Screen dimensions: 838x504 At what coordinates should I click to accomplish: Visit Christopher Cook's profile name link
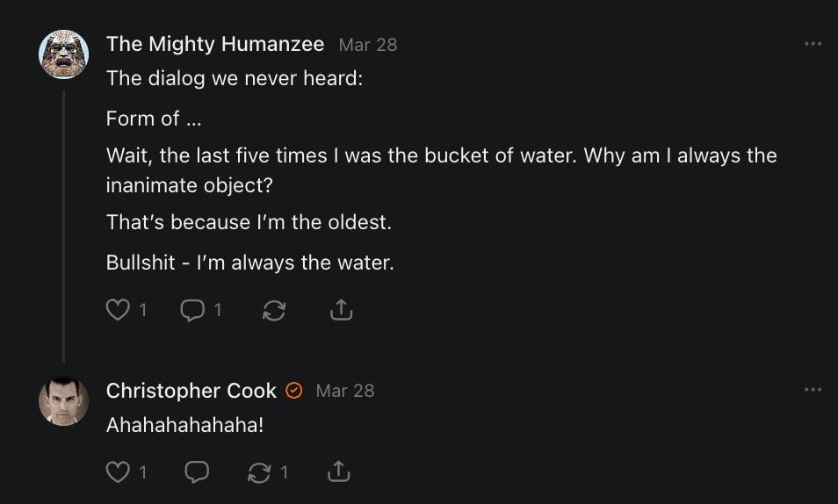point(191,391)
